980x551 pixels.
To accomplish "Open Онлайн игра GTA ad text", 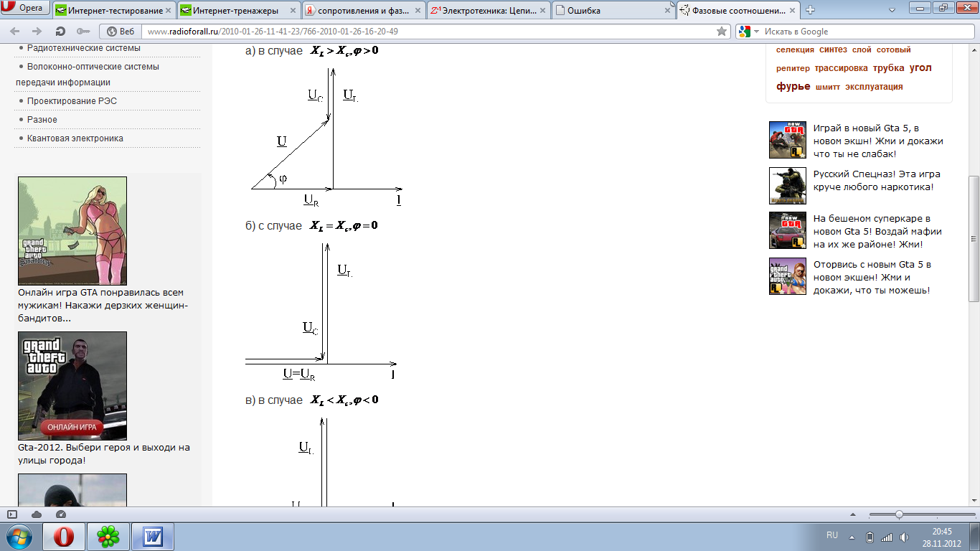I will click(x=103, y=305).
